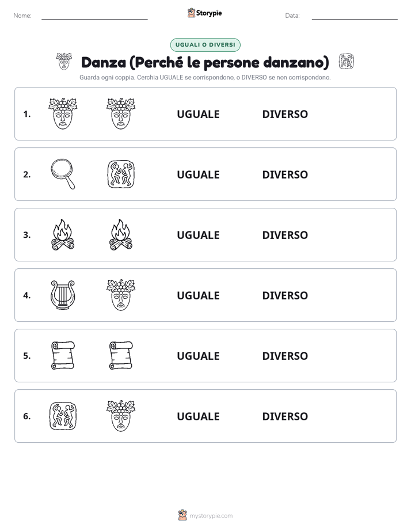The width and height of the screenshot is (411, 532).
Task: Click the UGUALI O DIVERSI badge
Action: coord(205,45)
